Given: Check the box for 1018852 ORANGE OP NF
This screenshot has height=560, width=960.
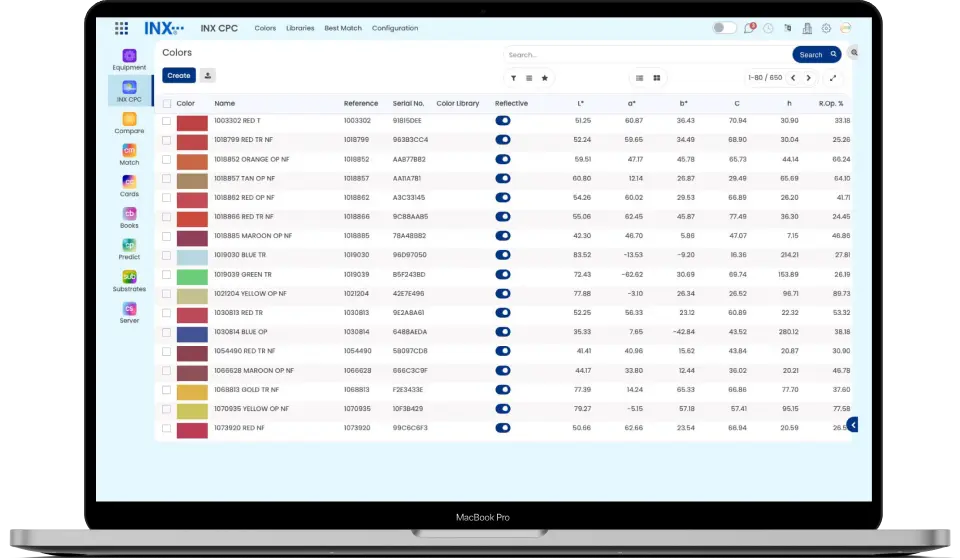Looking at the screenshot, I should 167,159.
